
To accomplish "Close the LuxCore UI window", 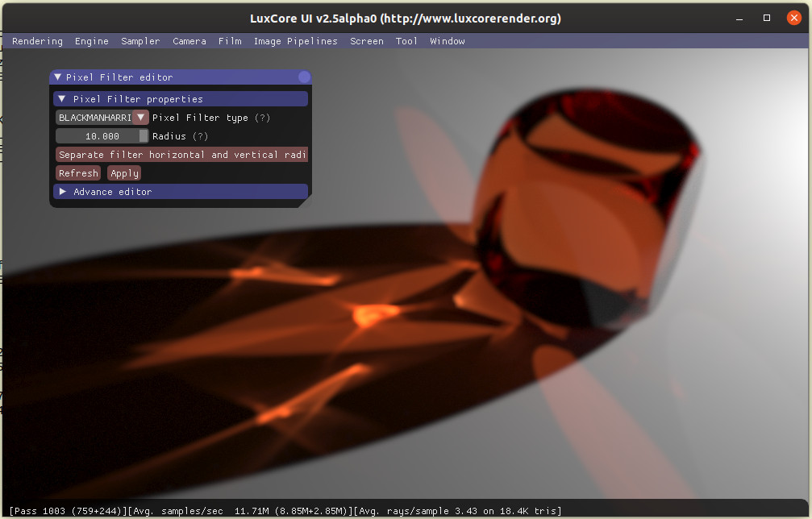I will tap(794, 18).
